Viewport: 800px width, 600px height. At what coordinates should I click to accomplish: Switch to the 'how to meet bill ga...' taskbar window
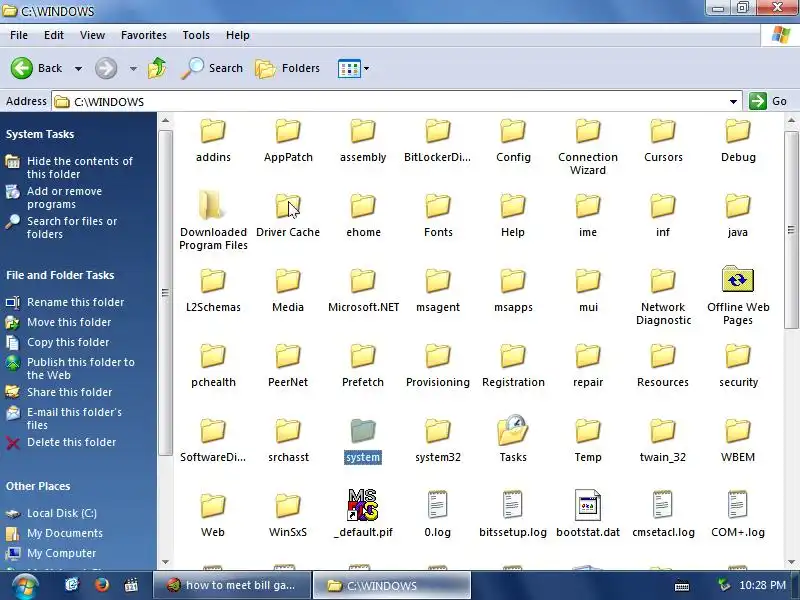(x=232, y=585)
